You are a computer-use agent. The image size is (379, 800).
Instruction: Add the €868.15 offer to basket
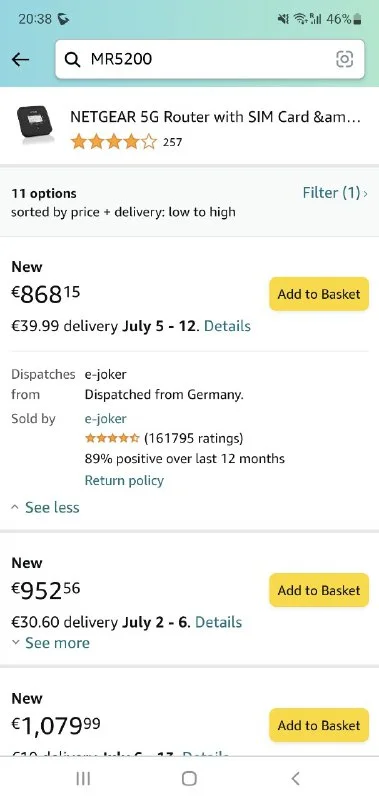[319, 294]
